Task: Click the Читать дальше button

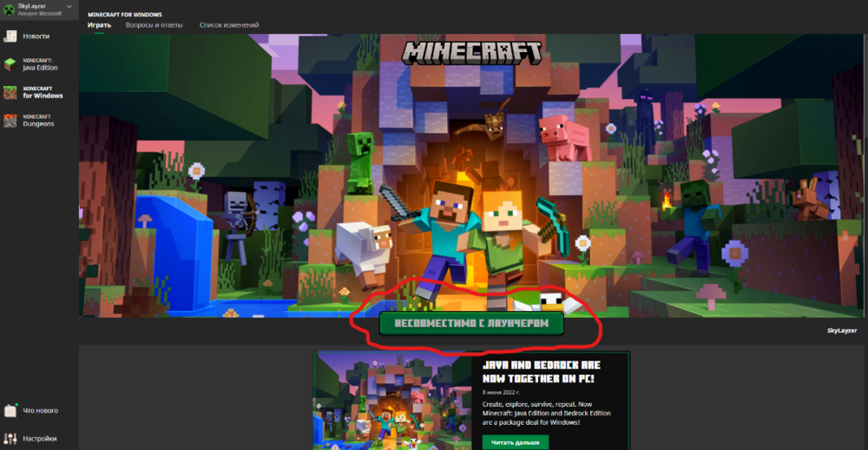Action: [516, 442]
